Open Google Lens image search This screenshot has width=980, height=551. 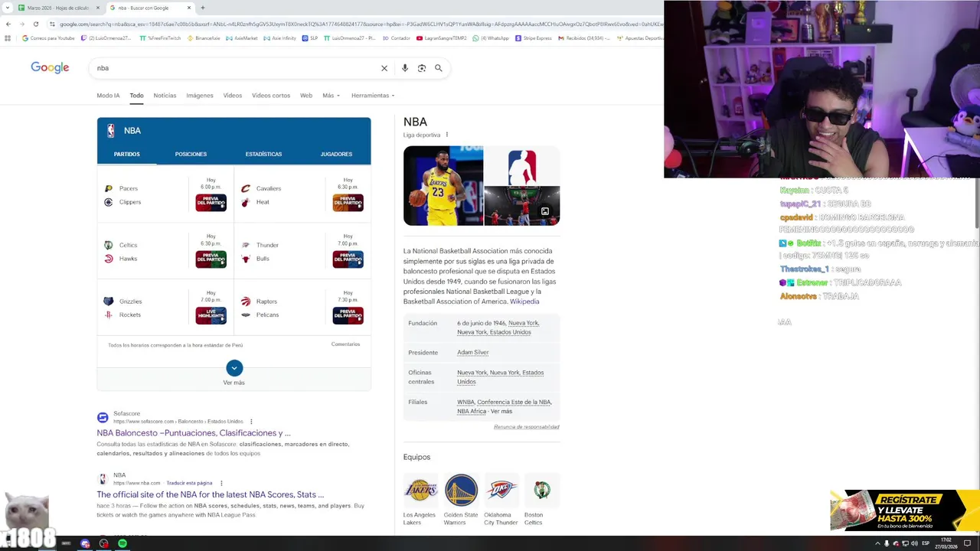pos(422,68)
